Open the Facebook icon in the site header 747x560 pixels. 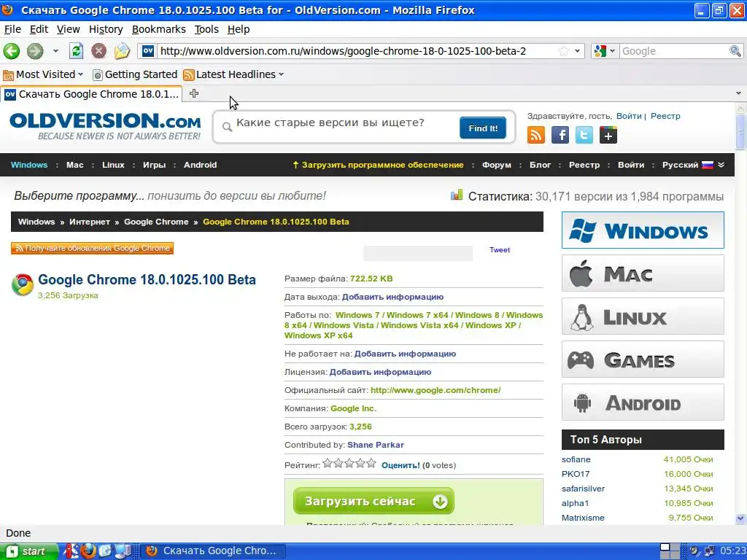click(560, 135)
